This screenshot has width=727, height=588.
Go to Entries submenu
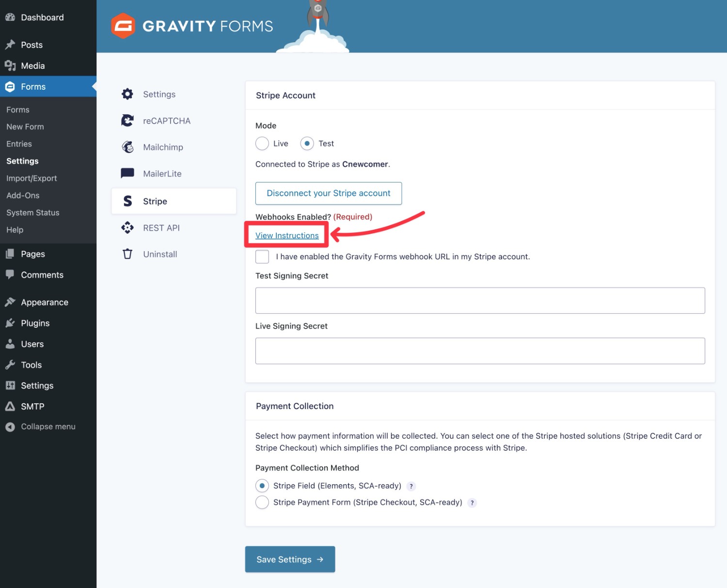(19, 144)
